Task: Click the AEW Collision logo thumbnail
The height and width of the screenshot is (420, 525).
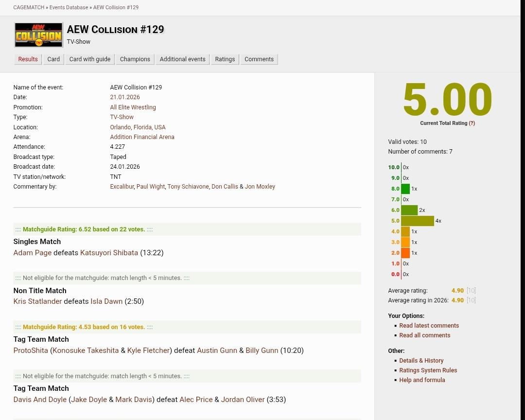Action: [38, 35]
